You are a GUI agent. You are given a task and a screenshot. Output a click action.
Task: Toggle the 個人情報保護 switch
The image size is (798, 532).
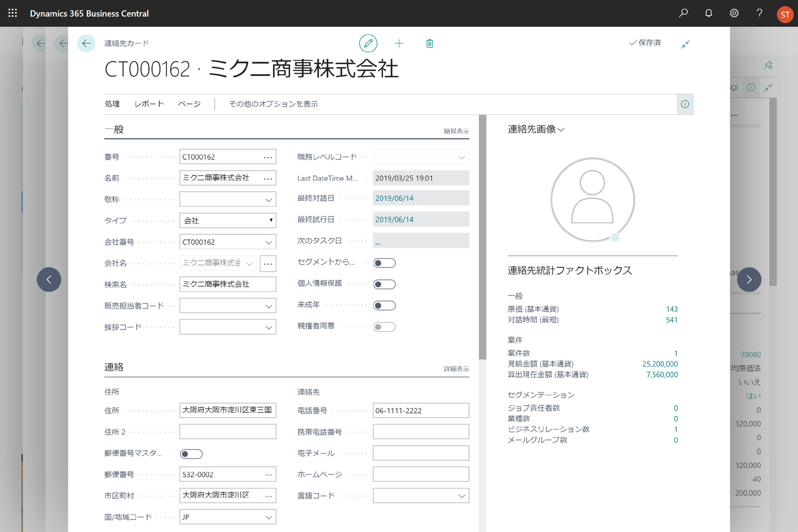(x=384, y=284)
